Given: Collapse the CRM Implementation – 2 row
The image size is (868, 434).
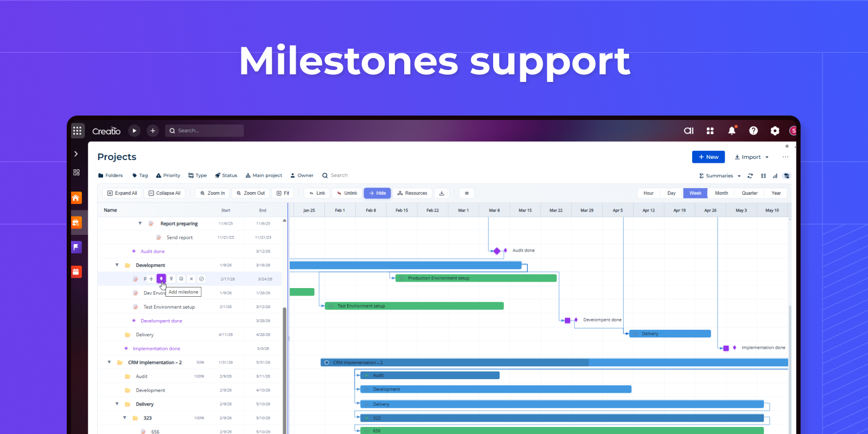Looking at the screenshot, I should [x=109, y=362].
